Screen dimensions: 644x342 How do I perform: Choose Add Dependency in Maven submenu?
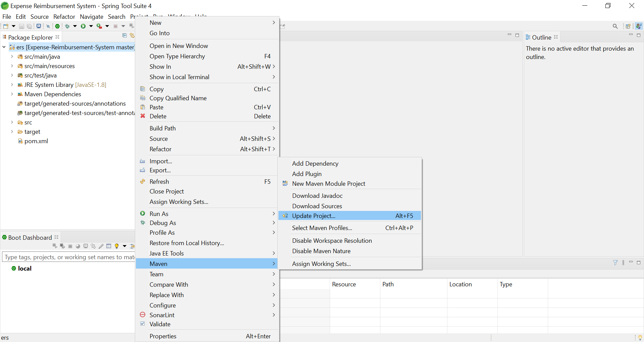tap(350, 164)
